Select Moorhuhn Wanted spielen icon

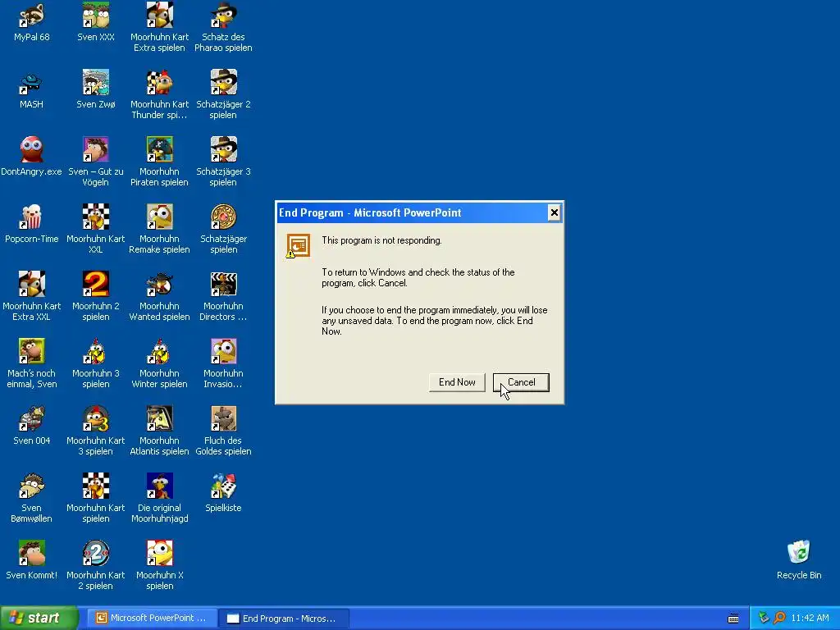[160, 284]
